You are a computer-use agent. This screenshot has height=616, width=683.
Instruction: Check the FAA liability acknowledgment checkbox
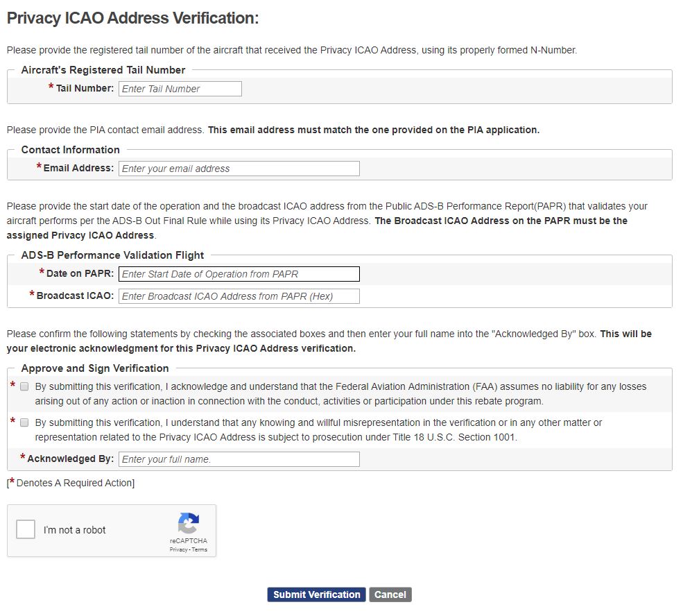24,387
